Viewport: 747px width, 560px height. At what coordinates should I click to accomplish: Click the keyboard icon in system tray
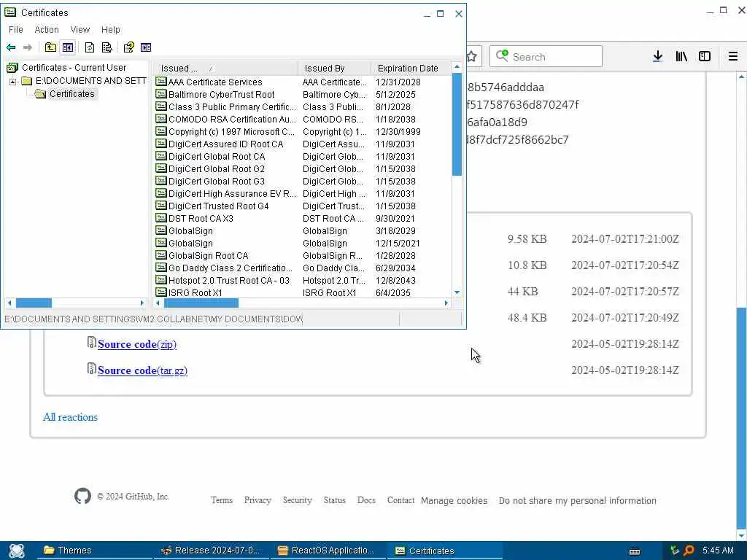click(x=635, y=551)
